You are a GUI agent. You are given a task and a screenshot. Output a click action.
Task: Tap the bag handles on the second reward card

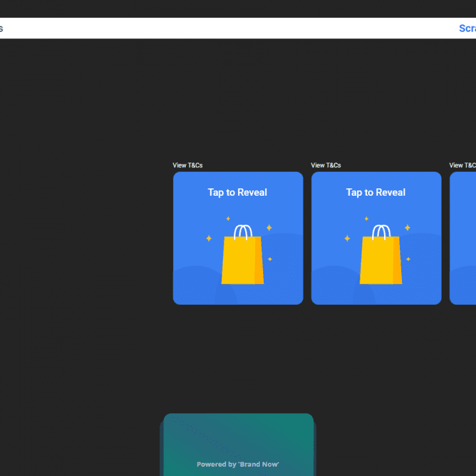(381, 231)
